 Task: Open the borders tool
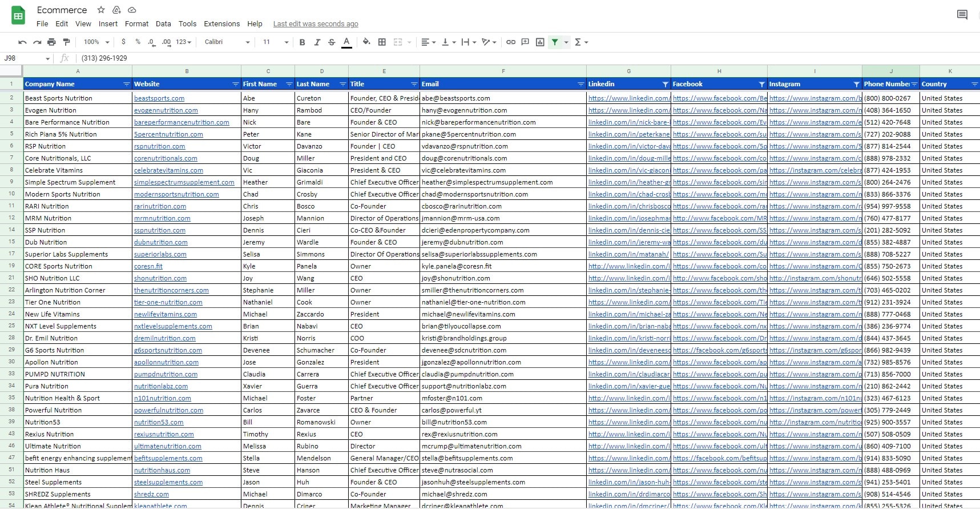coord(382,42)
